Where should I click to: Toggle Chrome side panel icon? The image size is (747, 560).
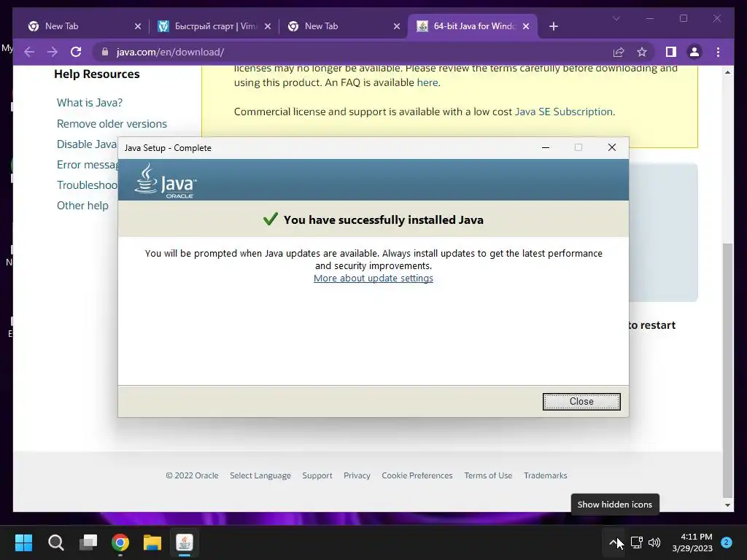(671, 52)
